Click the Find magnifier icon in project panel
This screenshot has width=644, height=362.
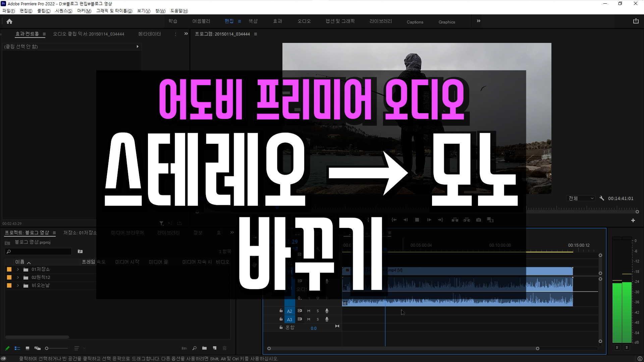click(194, 348)
